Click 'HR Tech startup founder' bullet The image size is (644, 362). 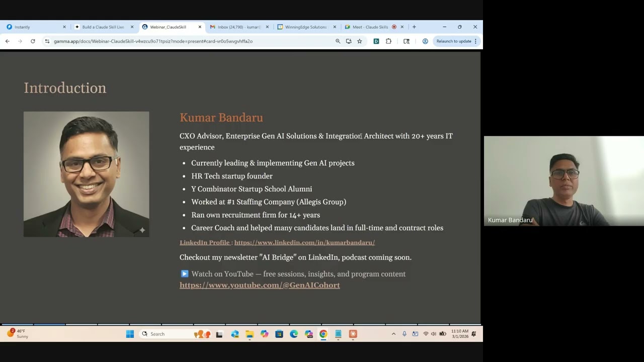(x=232, y=176)
